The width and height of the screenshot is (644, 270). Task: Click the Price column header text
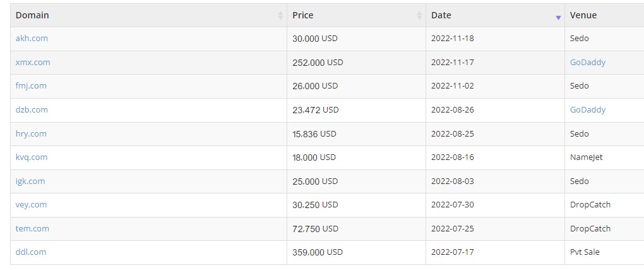point(302,15)
